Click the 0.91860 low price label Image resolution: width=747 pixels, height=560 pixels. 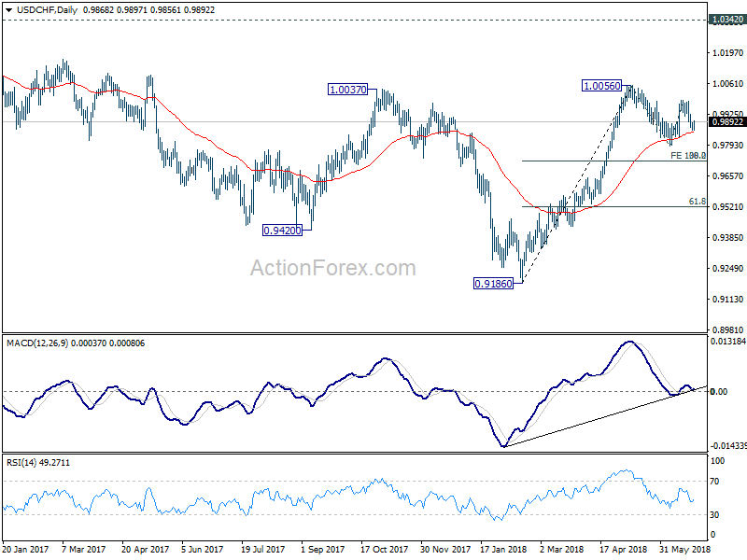[x=494, y=284]
